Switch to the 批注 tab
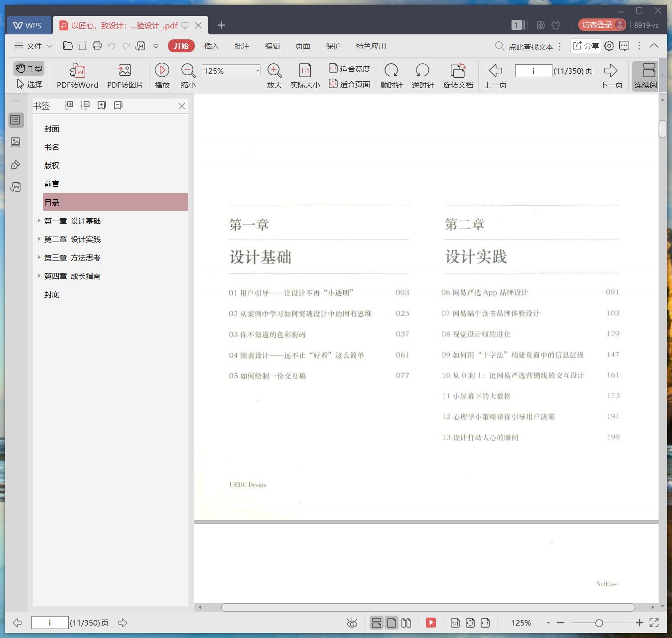672x638 pixels. 242,46
